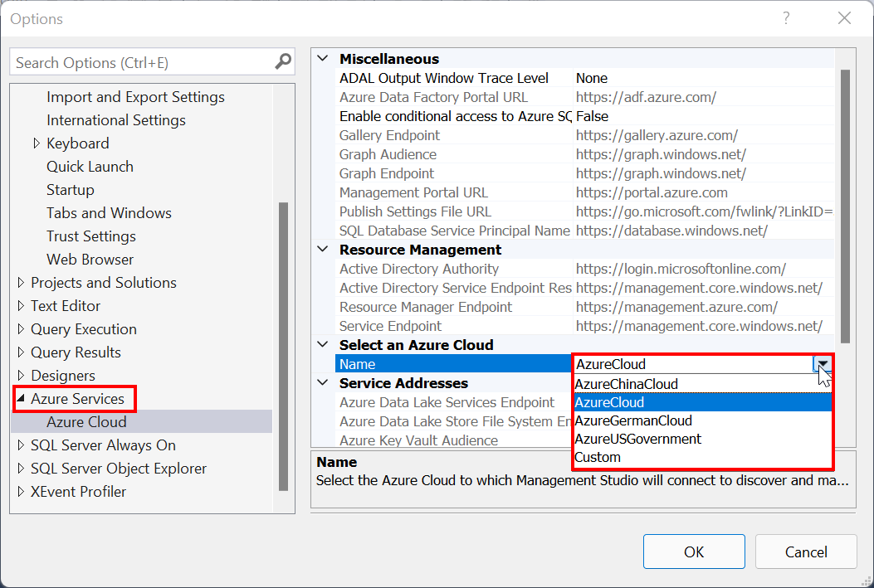Collapse the Resource Management section
The height and width of the screenshot is (588, 874).
tap(323, 249)
